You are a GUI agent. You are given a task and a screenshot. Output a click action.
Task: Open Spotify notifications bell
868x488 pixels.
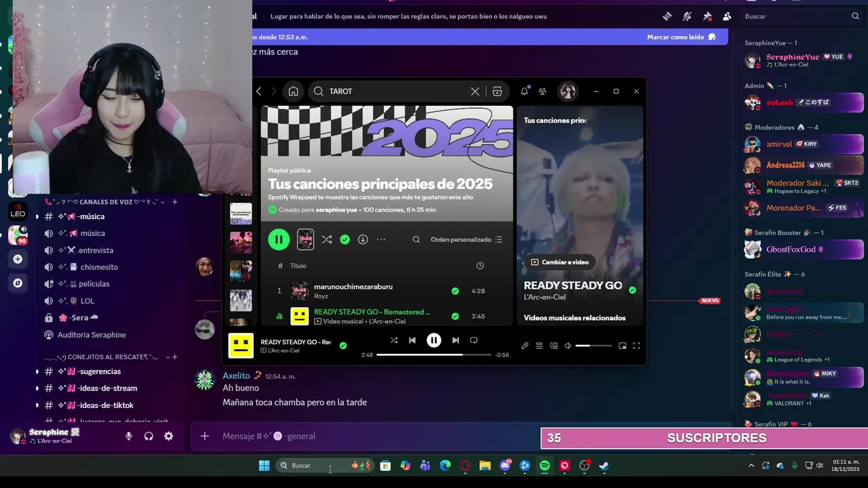524,91
